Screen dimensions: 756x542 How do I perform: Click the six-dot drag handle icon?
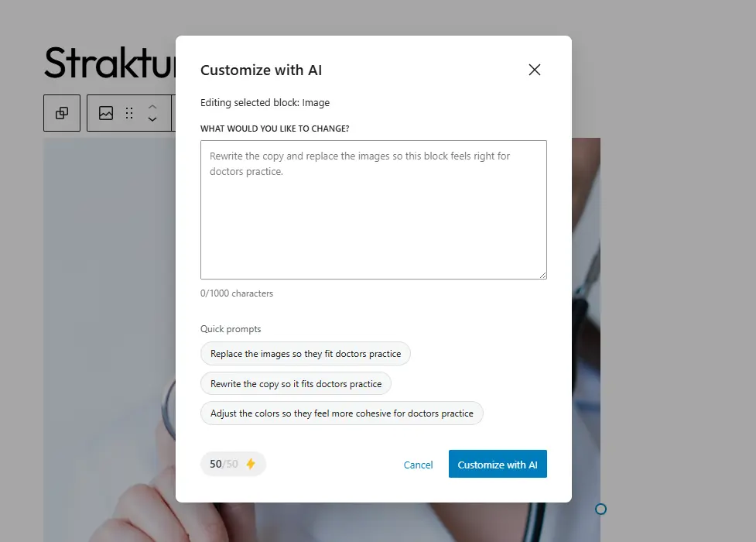129,113
